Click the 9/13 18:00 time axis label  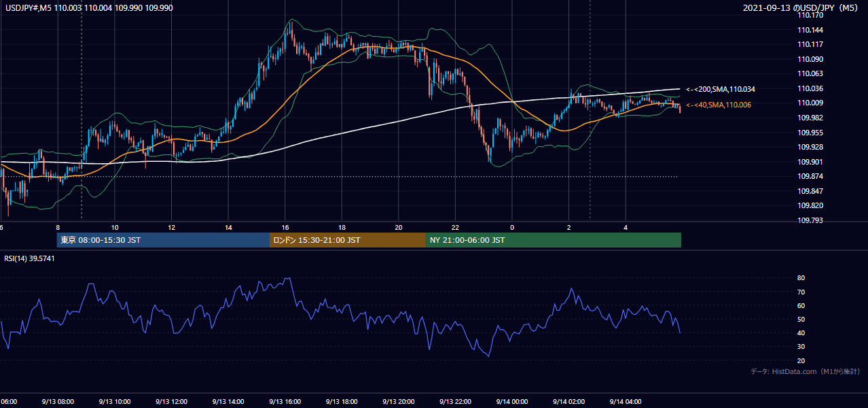342,402
